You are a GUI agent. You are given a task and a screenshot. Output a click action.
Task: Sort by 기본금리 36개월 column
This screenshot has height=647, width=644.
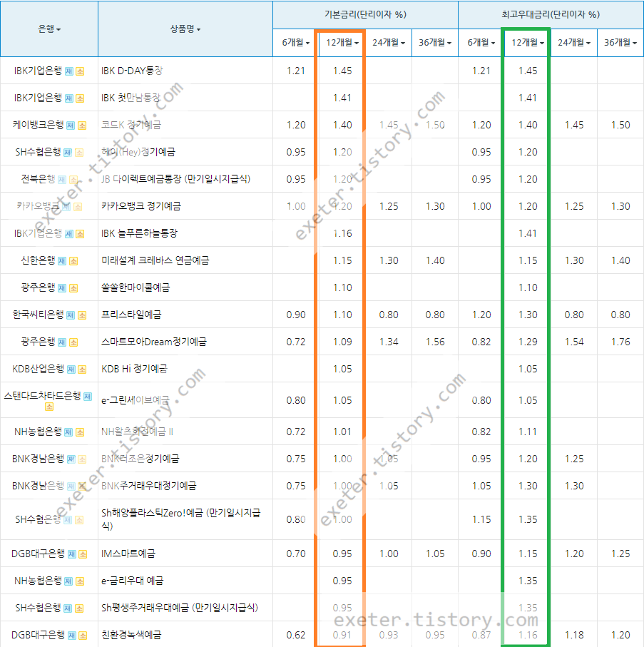435,43
